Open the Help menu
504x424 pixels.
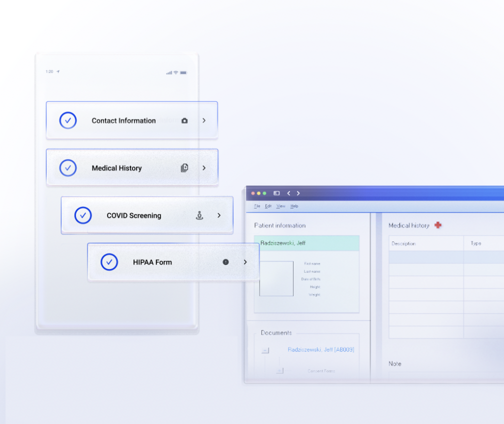coord(294,206)
